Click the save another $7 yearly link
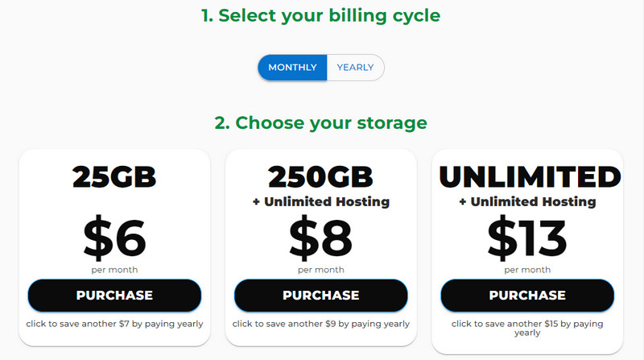 click(114, 324)
